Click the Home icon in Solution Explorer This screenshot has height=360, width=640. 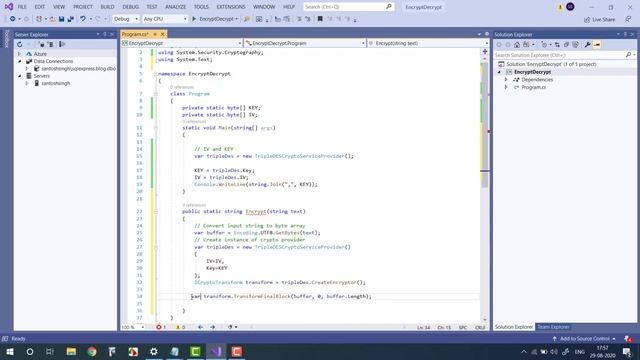[x=517, y=44]
